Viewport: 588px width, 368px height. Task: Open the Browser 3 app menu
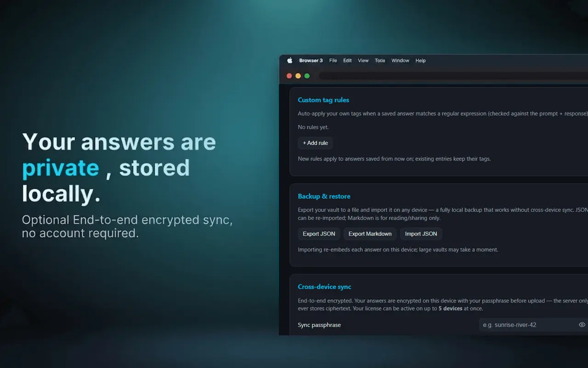pos(311,60)
